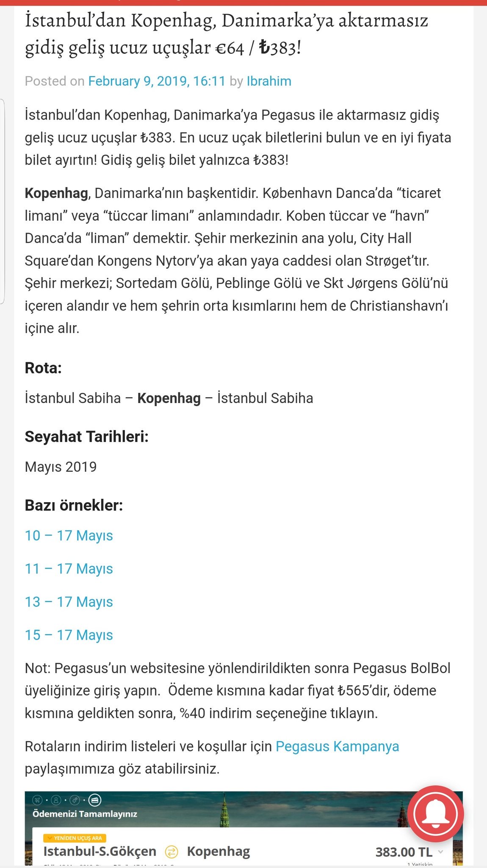Select the 13 – 17 Mayıs example
This screenshot has height=868, width=487.
point(69,602)
